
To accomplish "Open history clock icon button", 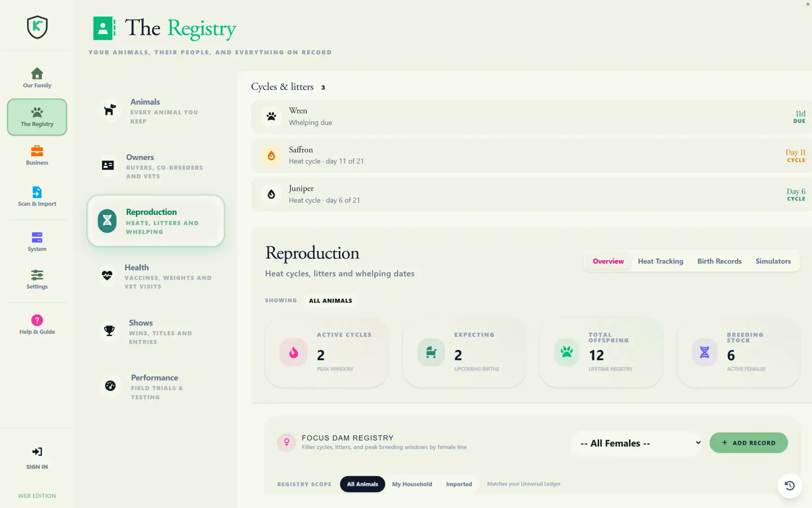I will tap(789, 486).
